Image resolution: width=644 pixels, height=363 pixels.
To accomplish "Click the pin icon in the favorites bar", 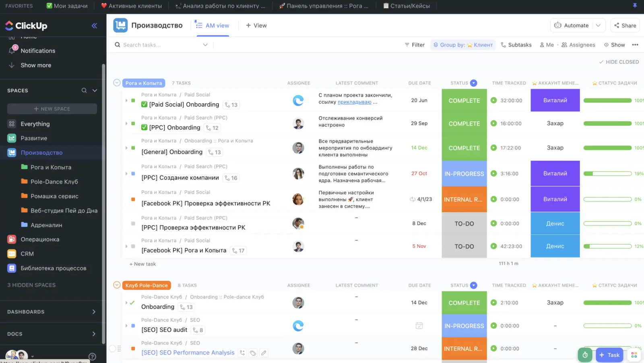I will tap(635, 6).
